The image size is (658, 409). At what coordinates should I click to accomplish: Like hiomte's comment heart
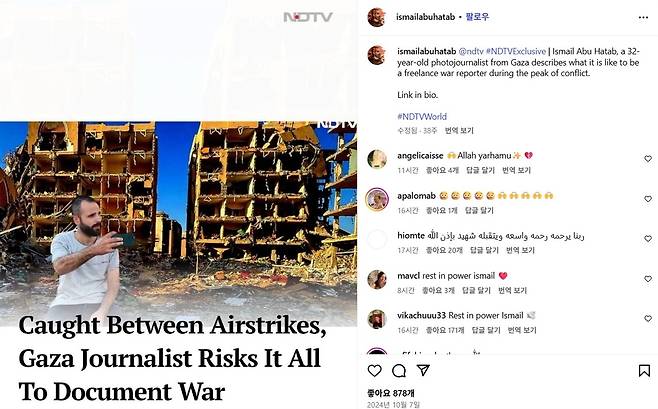(648, 239)
